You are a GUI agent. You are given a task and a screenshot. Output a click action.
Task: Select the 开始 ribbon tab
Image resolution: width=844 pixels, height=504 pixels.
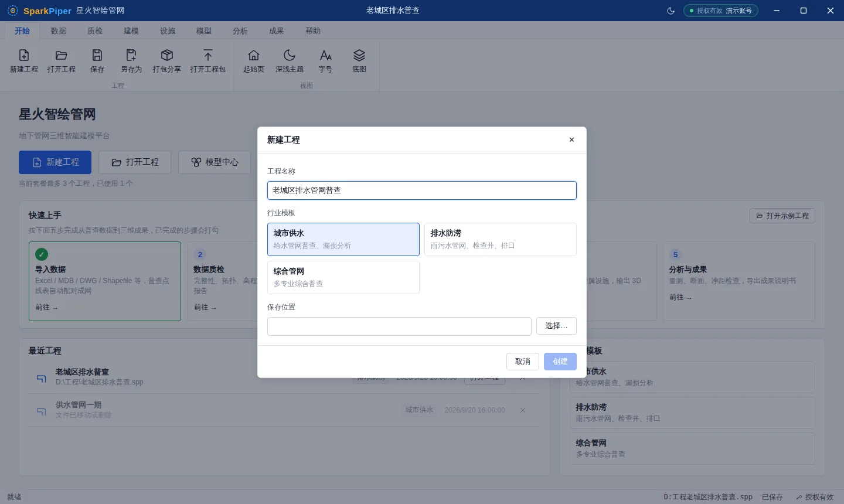pyautogui.click(x=22, y=31)
